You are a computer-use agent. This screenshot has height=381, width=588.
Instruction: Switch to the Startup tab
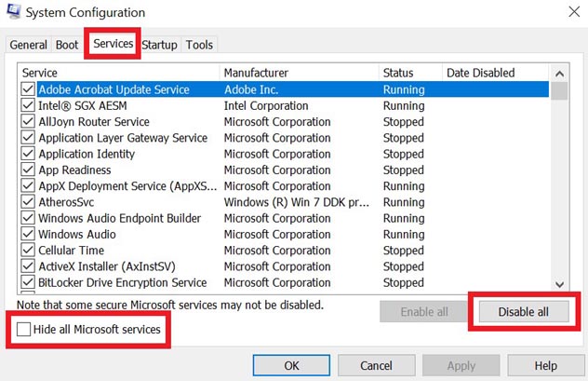pyautogui.click(x=159, y=45)
